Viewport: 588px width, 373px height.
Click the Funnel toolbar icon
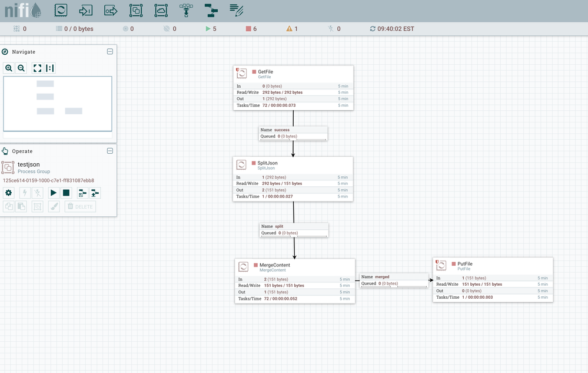pos(186,10)
